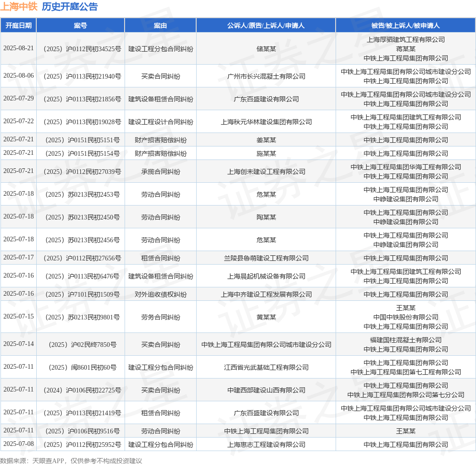476x465 pixels.
Task: Click plaintiff 上海中齐建设工程发展有限公司
Action: tap(266, 294)
